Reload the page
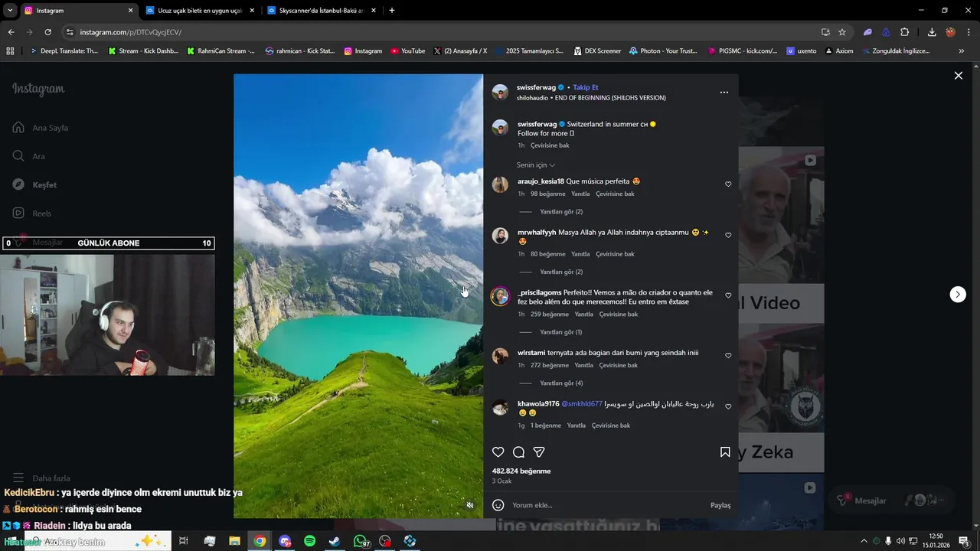 (47, 32)
